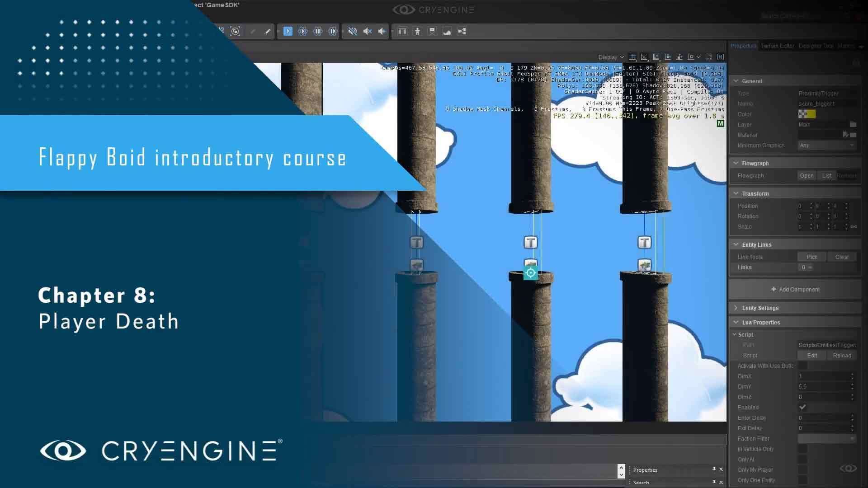868x488 pixels.
Task: Click the terrain icon in top toolbar
Action: pyautogui.click(x=447, y=31)
